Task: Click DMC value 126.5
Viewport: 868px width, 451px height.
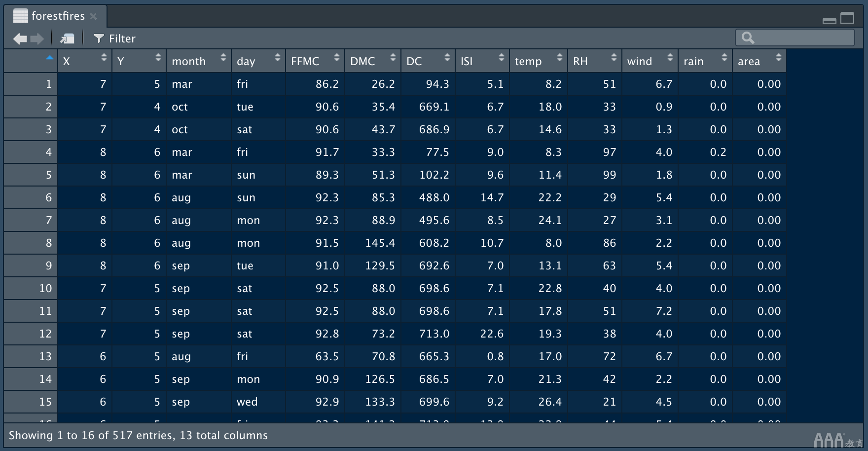Action: [380, 379]
